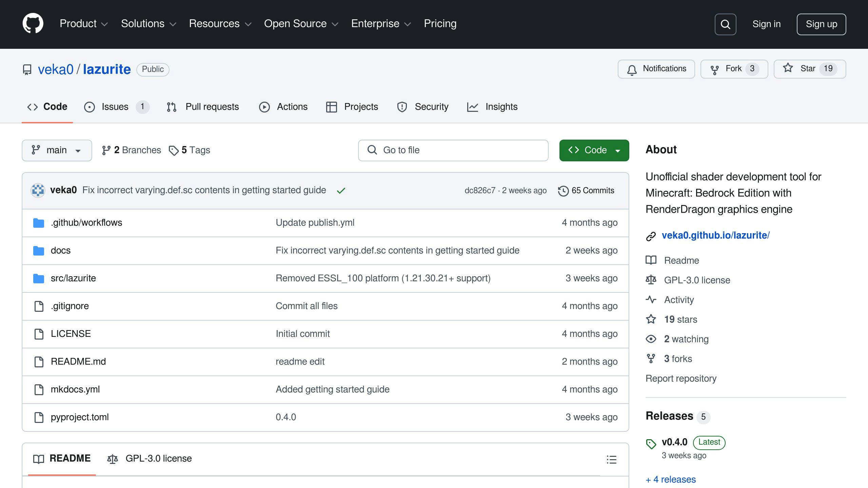Star the lazurite repository

click(x=810, y=69)
